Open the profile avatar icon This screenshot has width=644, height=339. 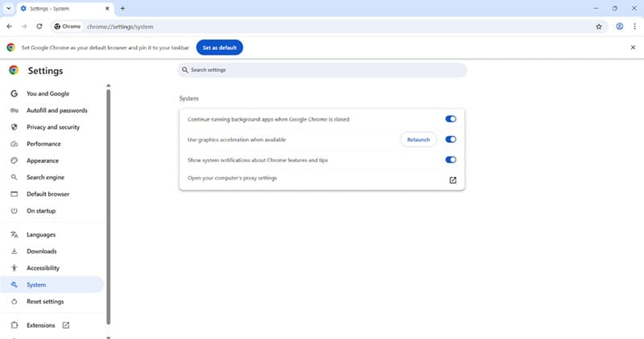[x=619, y=27]
